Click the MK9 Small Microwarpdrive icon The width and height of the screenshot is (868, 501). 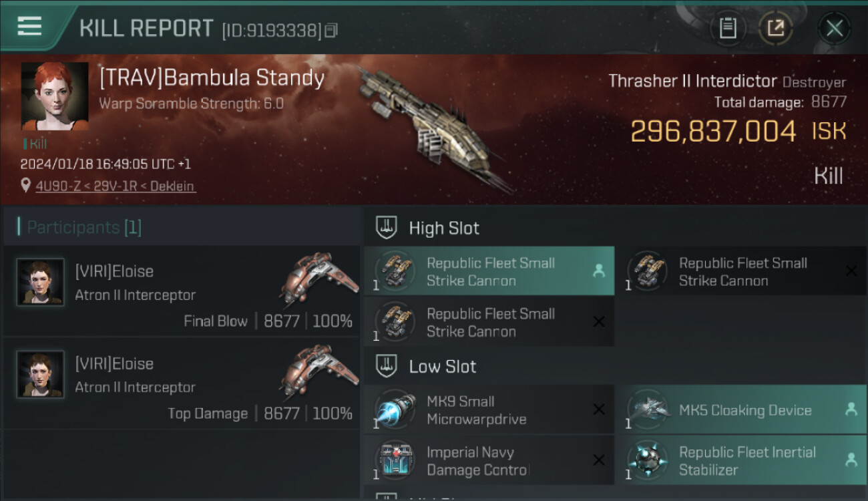[x=395, y=409]
